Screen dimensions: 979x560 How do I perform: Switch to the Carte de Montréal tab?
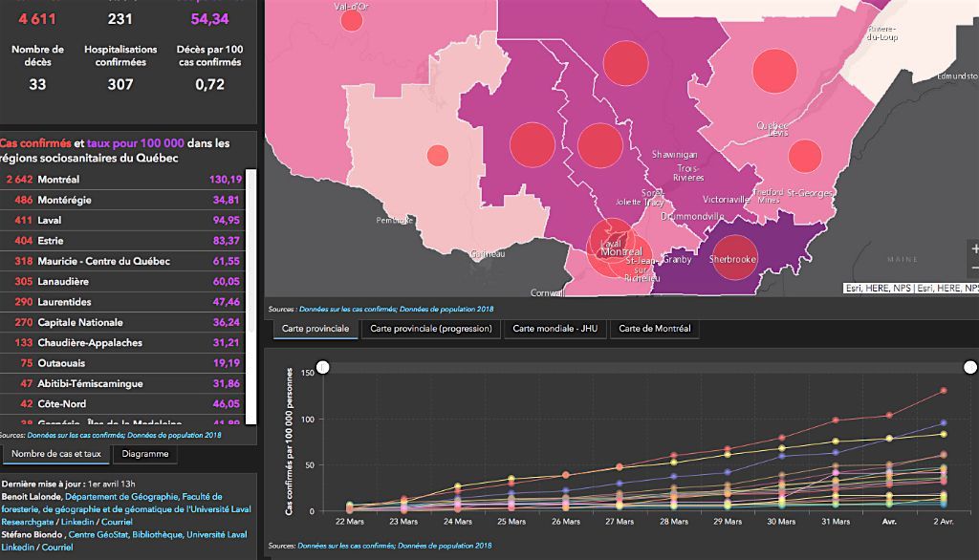(654, 329)
